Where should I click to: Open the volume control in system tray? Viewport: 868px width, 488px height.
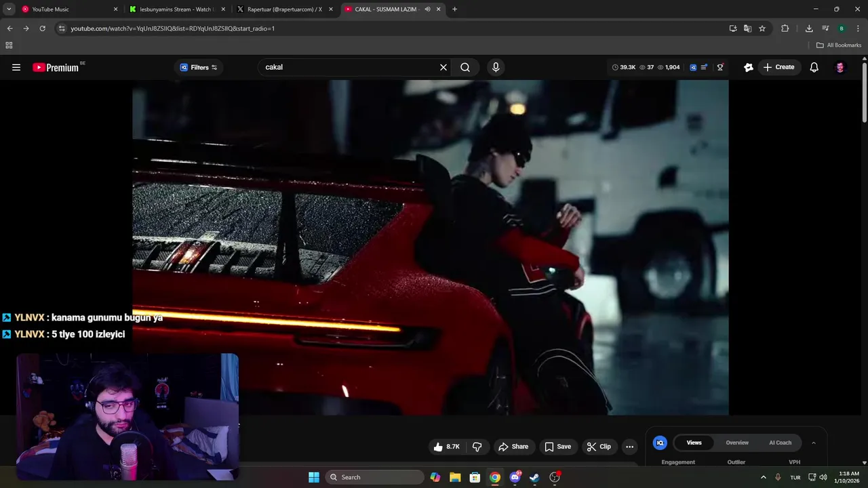823,477
